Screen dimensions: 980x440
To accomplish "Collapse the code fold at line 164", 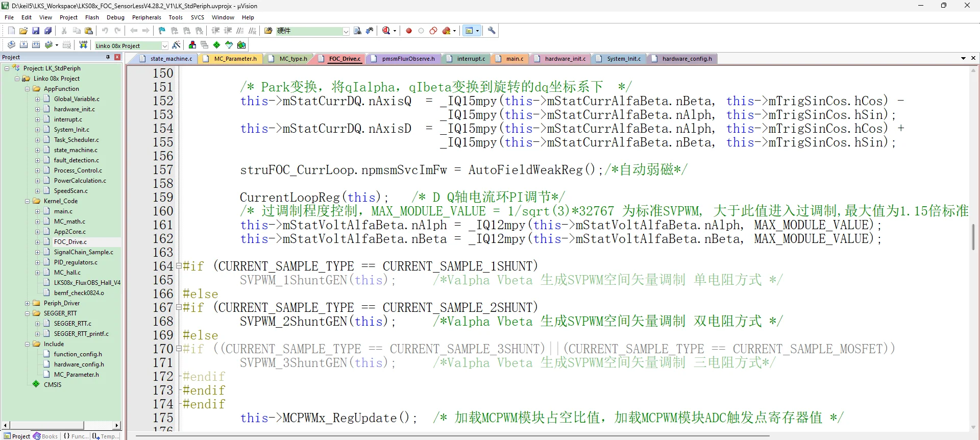I will click(179, 265).
